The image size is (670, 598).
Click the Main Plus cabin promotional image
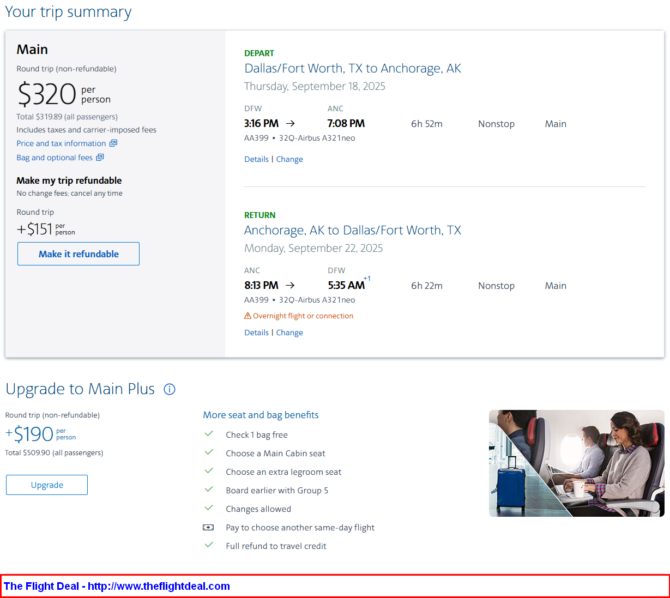577,463
